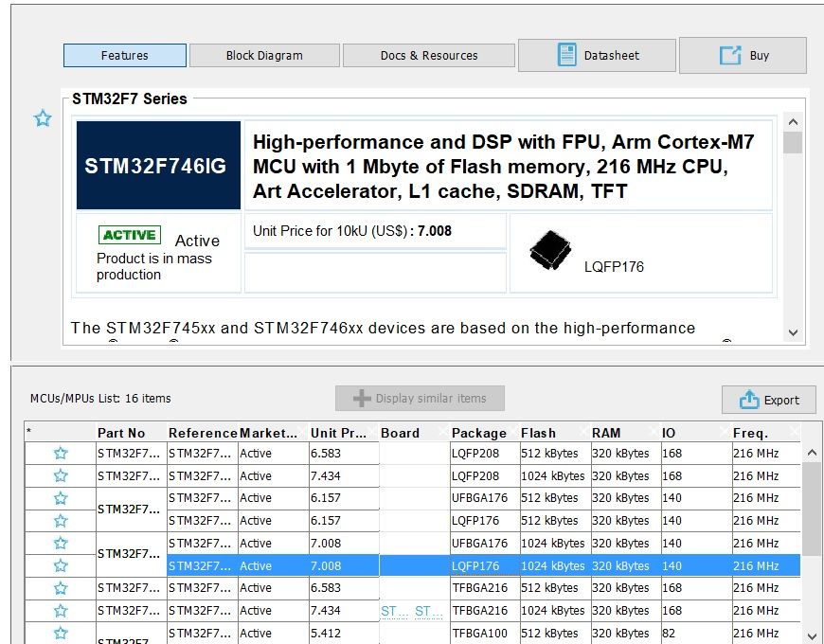Select the LQFP208 cell in the 6.583 row
Viewport: 824px width, 644px height.
485,453
